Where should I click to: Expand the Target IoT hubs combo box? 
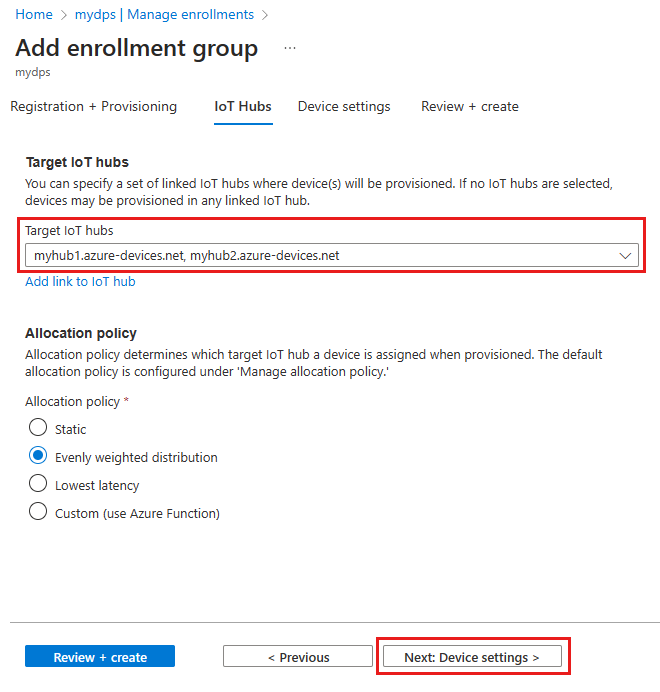coord(330,256)
